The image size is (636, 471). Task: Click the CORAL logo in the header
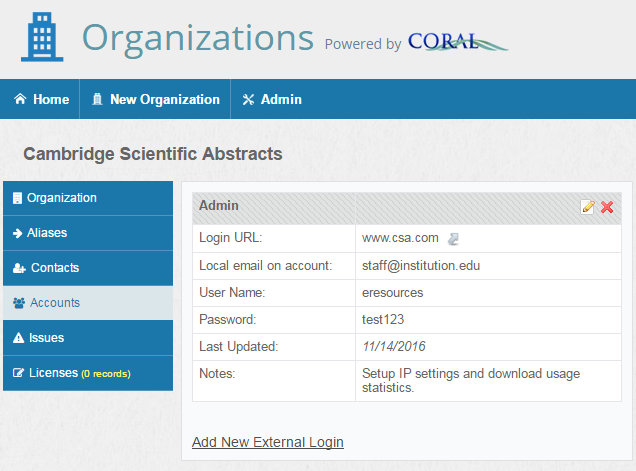(458, 42)
